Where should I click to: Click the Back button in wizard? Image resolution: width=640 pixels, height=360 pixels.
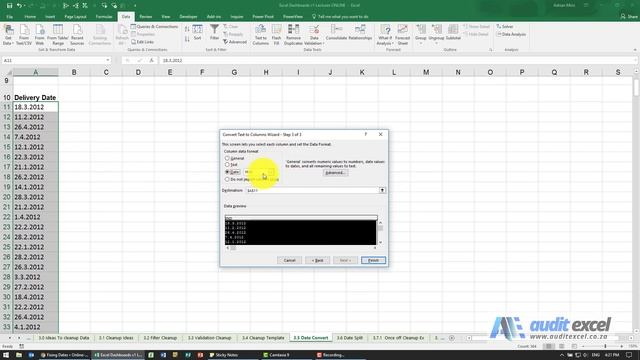click(x=317, y=260)
